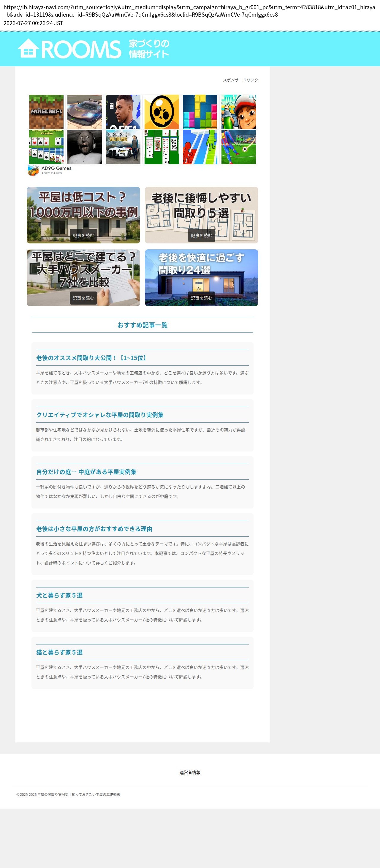This screenshot has height=868, width=380.
Task: Open the EA FIFA game thumbnail
Action: click(123, 112)
